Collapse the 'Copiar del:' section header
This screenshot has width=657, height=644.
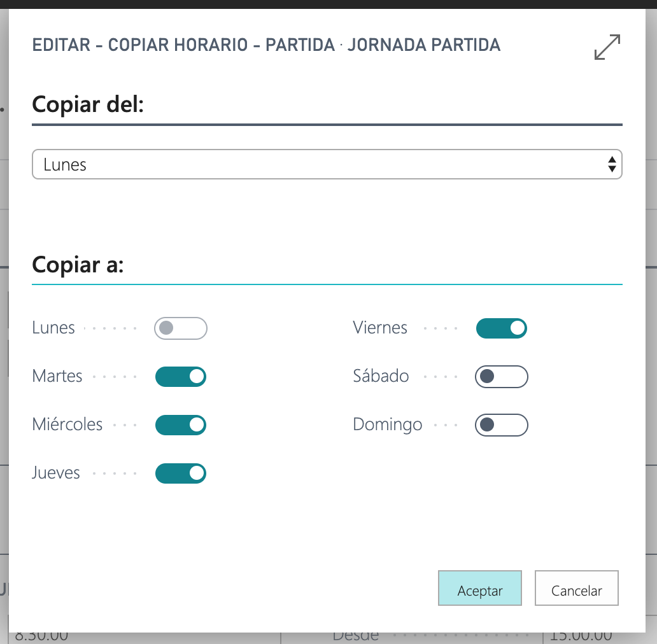[88, 104]
